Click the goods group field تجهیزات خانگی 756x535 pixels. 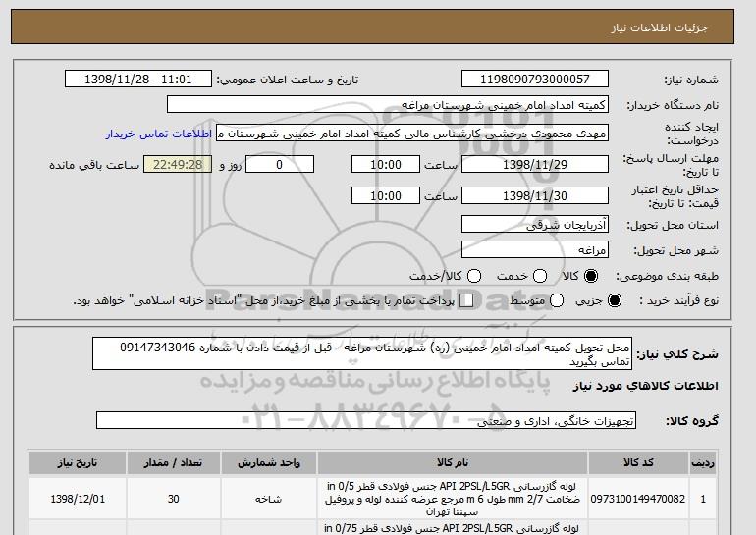pyautogui.click(x=366, y=421)
